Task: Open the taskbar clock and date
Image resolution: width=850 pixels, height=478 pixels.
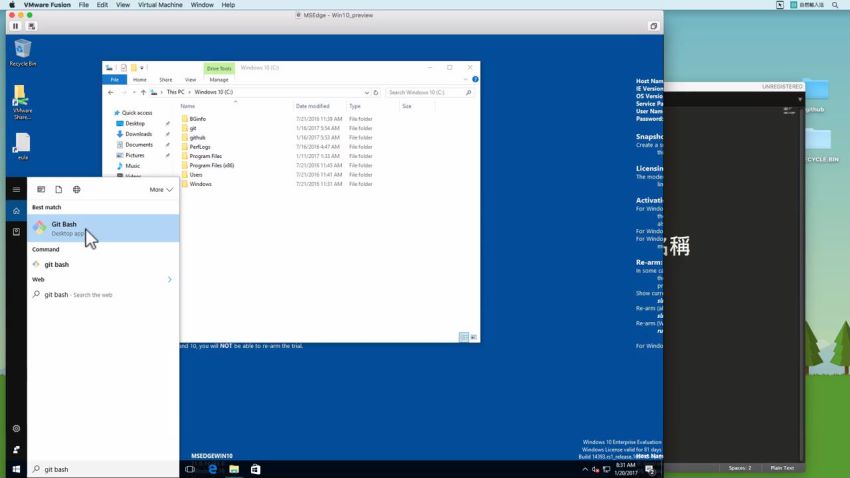Action: (626, 469)
